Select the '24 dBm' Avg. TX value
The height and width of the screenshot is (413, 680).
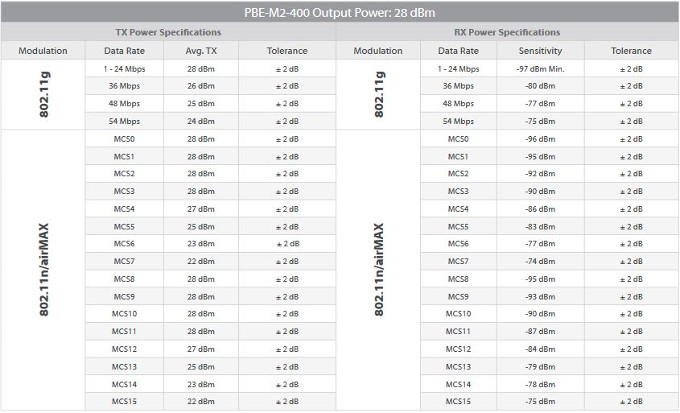[x=201, y=121]
